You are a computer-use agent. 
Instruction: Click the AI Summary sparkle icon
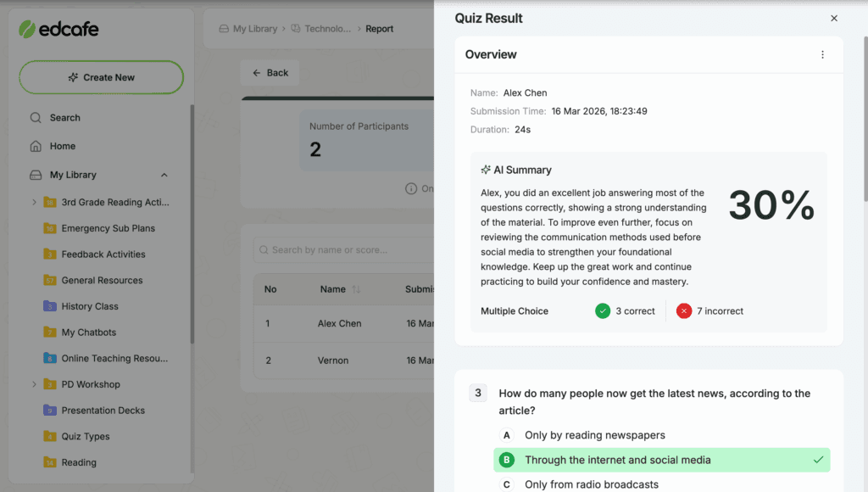tap(486, 170)
